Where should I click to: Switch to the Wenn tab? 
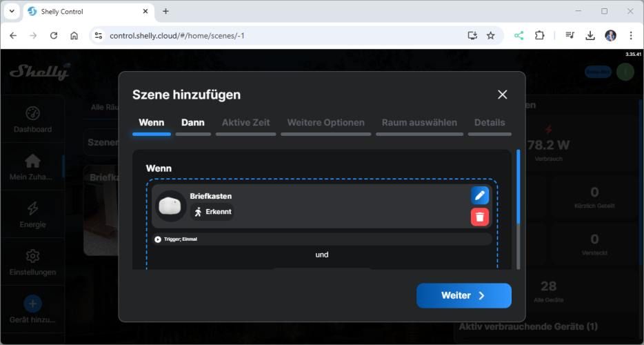(x=151, y=123)
